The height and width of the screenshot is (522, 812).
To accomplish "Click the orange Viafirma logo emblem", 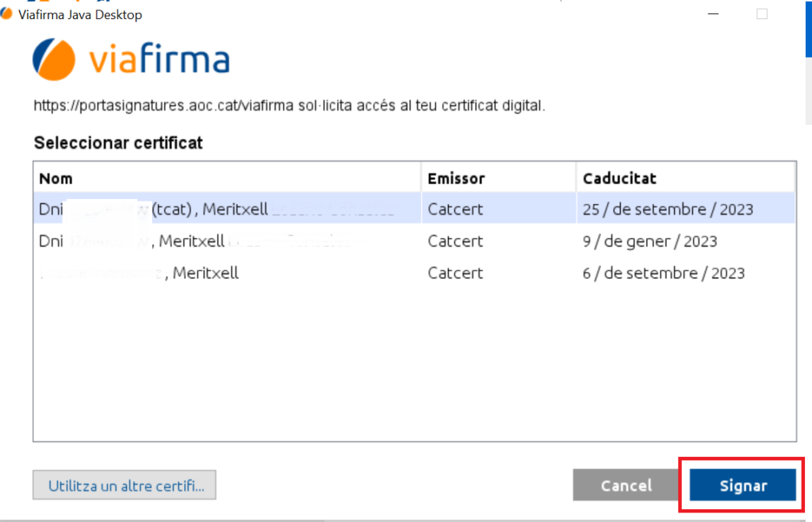I will [x=55, y=59].
